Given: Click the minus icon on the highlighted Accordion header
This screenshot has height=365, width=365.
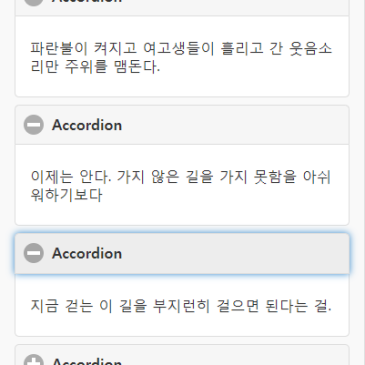Looking at the screenshot, I should pyautogui.click(x=34, y=253).
